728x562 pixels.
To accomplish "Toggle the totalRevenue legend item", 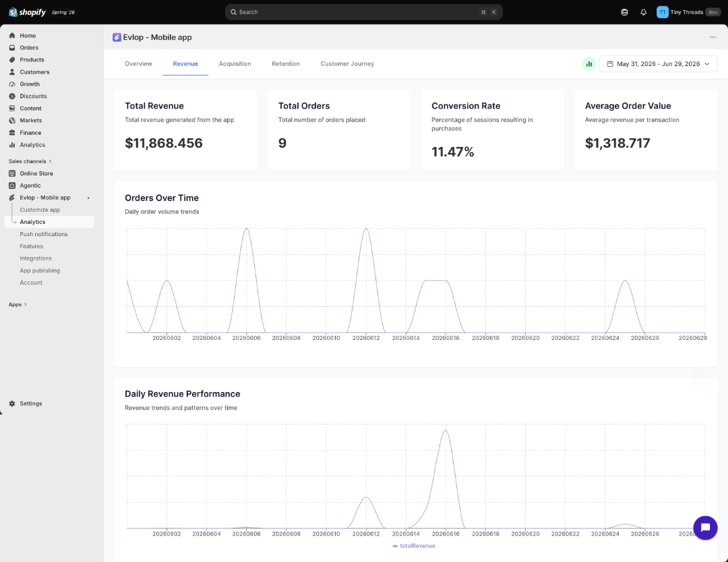I will pyautogui.click(x=414, y=546).
